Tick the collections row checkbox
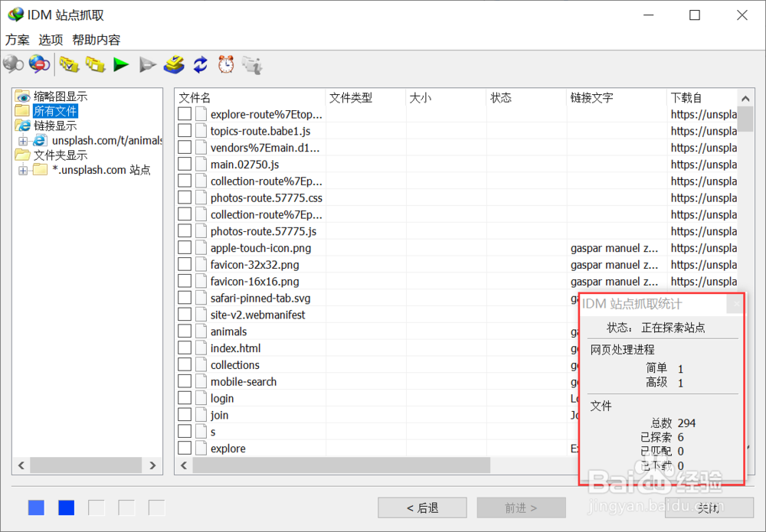 (x=185, y=364)
